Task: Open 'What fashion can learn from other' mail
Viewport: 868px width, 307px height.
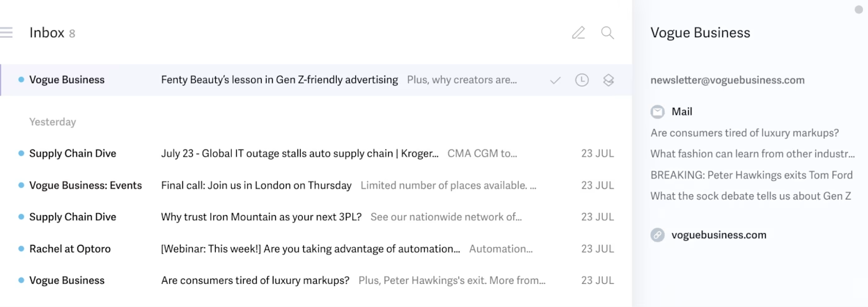Action: pyautogui.click(x=752, y=154)
